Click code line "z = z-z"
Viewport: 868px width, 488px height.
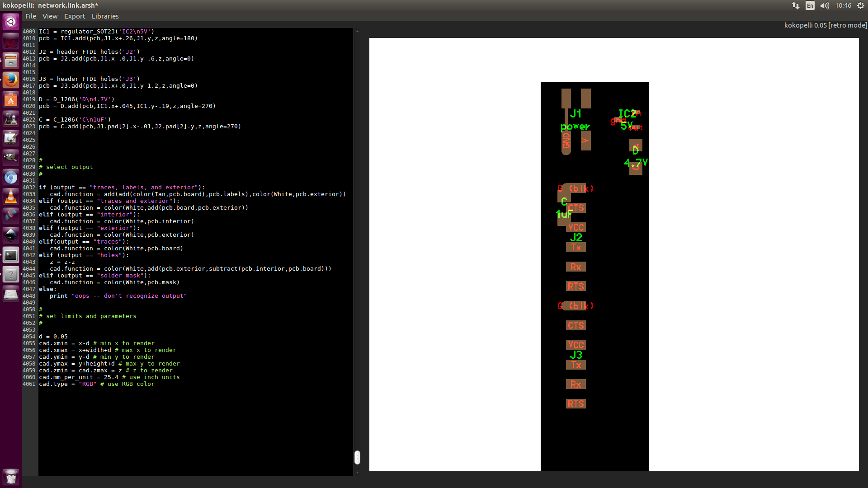coord(62,262)
